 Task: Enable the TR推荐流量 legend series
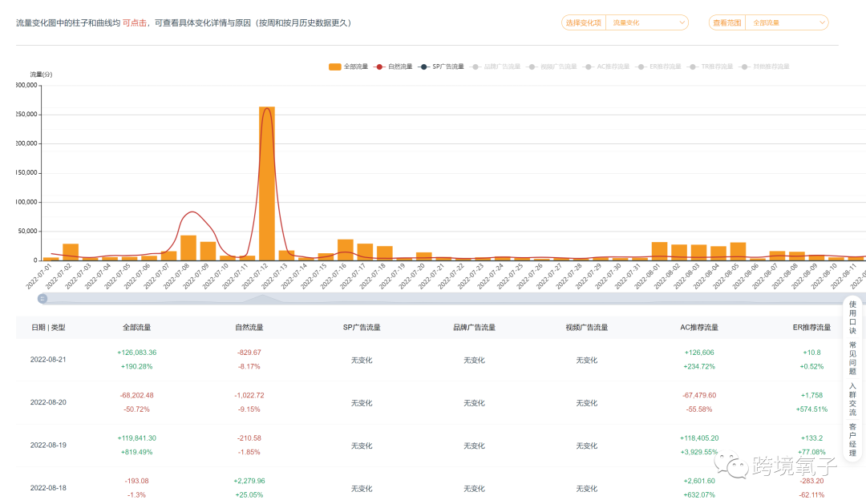[x=710, y=67]
